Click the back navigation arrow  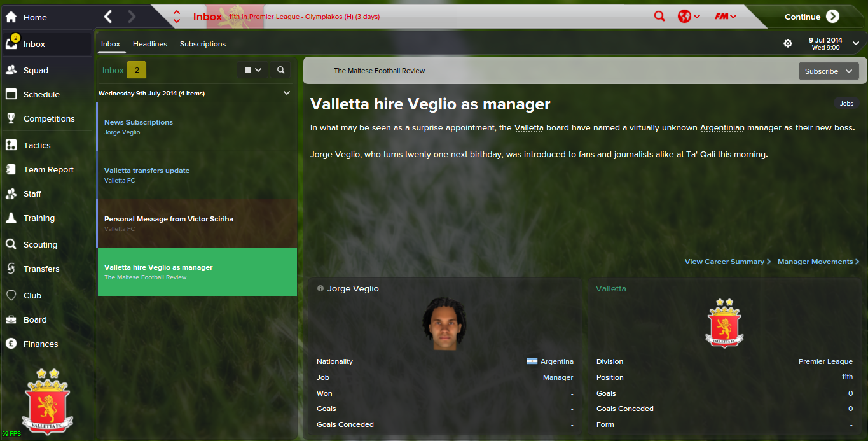pos(108,17)
